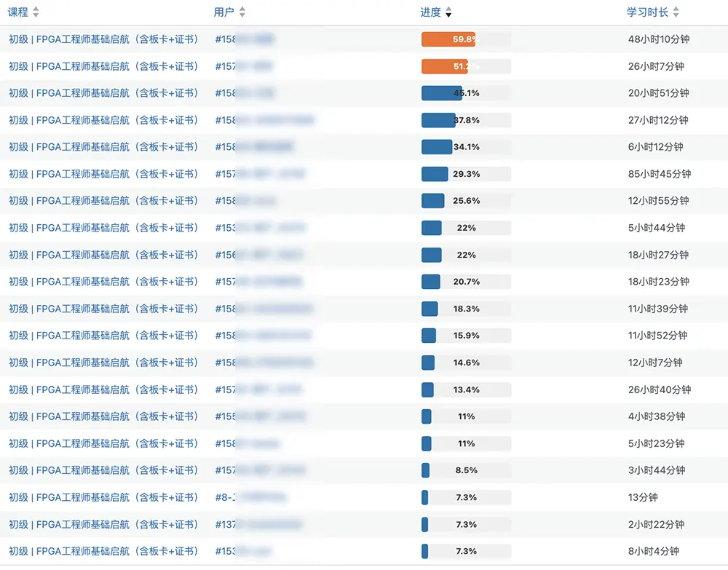728x570 pixels.
Task: Select the 8小时4分钟 duration in last row
Action: (653, 551)
